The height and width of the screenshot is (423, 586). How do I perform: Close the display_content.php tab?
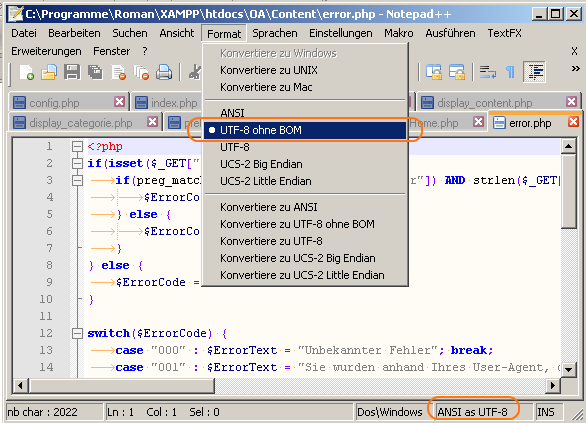(571, 102)
